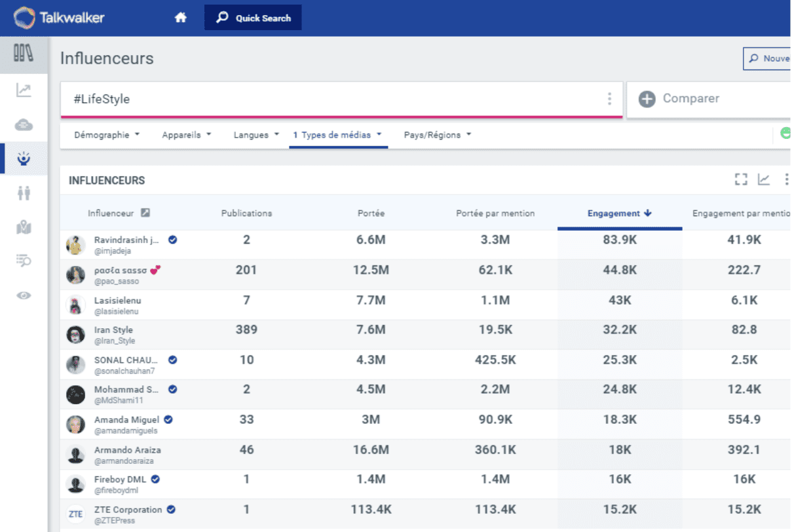Click the verified badge next to Ravindrasinh
Screen dimensions: 794x532
pyautogui.click(x=172, y=240)
